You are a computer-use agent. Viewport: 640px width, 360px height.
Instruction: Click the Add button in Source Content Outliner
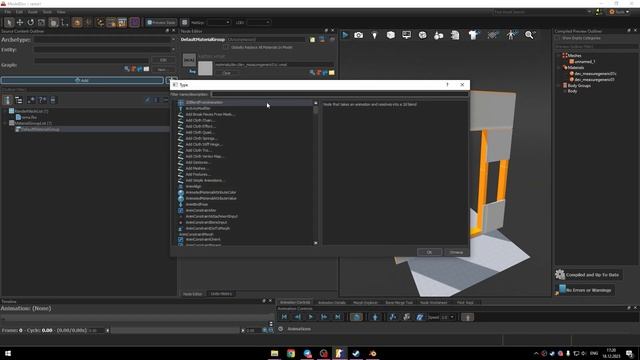tap(82, 80)
